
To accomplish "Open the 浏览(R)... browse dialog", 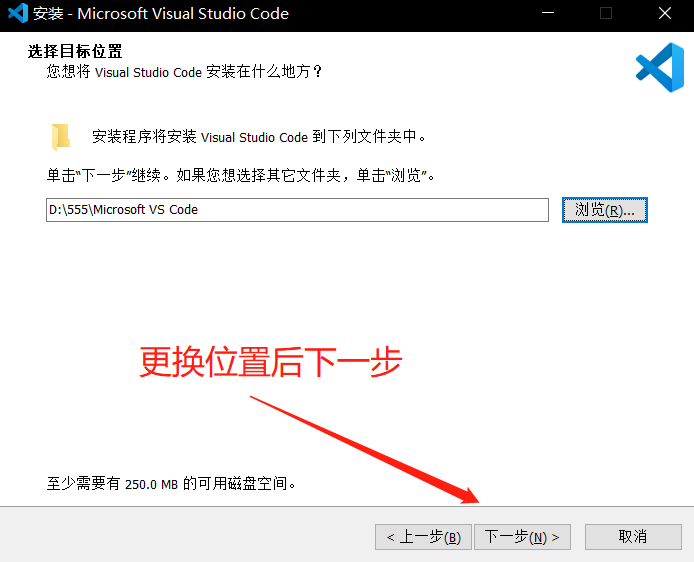I will (605, 210).
